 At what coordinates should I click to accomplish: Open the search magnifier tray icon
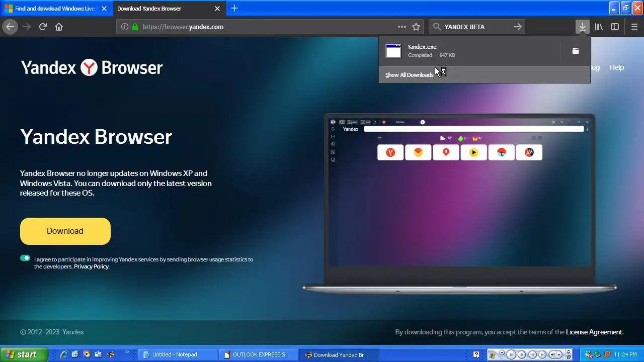607,354
